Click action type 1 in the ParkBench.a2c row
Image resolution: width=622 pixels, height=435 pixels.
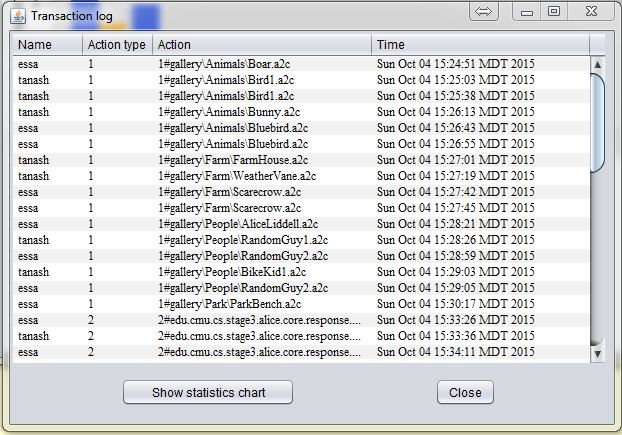pyautogui.click(x=91, y=304)
